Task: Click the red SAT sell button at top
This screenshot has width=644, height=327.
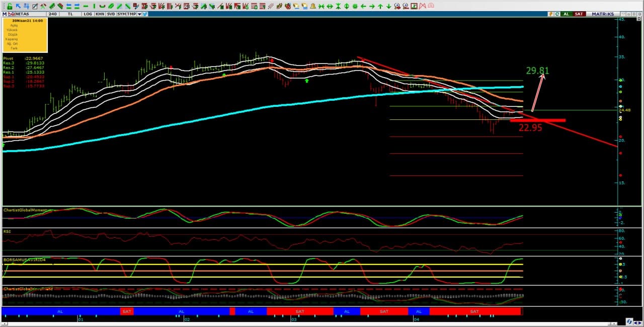Action: (579, 14)
